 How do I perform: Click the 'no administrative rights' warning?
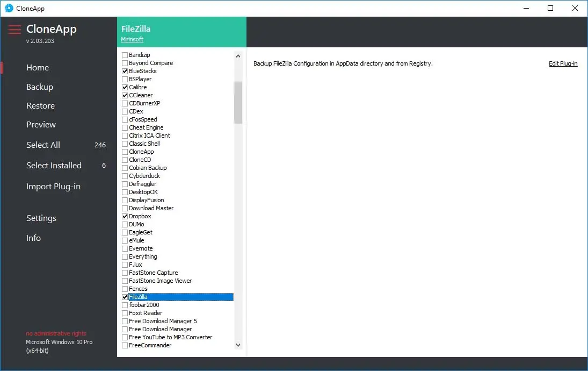coord(56,333)
